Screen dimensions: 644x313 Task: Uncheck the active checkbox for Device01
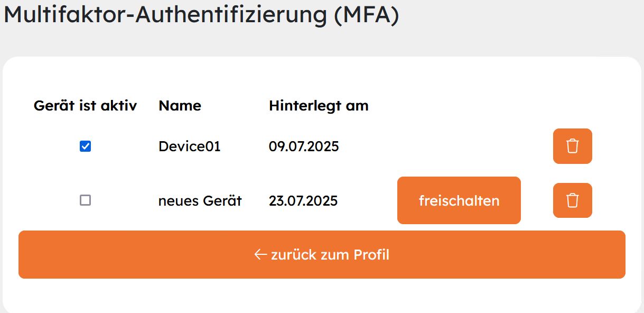(x=85, y=146)
